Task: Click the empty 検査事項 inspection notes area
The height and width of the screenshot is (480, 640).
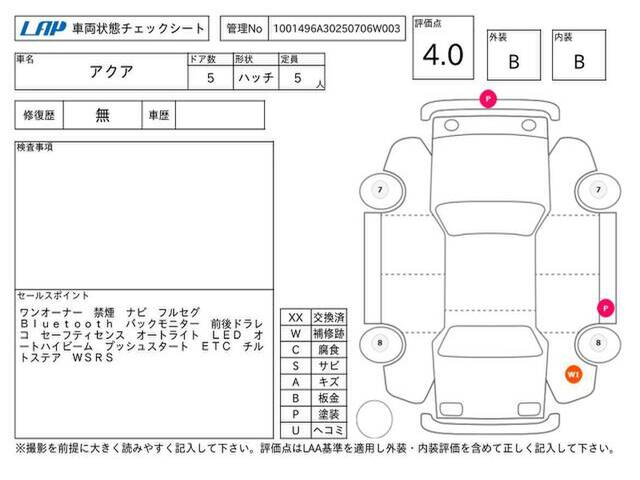Action: click(x=144, y=218)
